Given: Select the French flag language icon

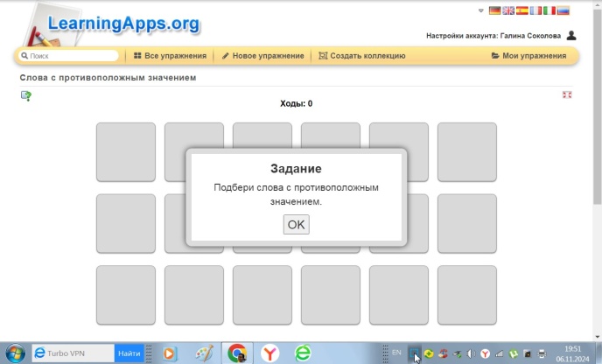Looking at the screenshot, I should click(535, 10).
